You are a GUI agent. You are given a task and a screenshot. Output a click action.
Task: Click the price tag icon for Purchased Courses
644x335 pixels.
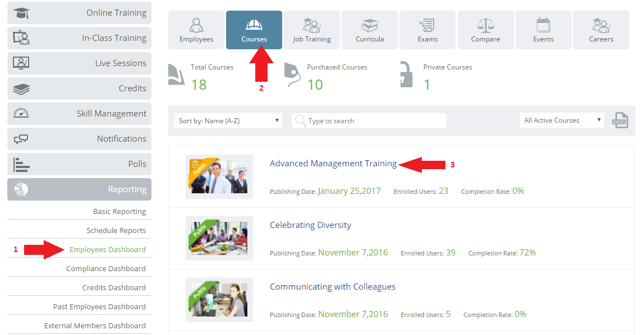coord(292,75)
